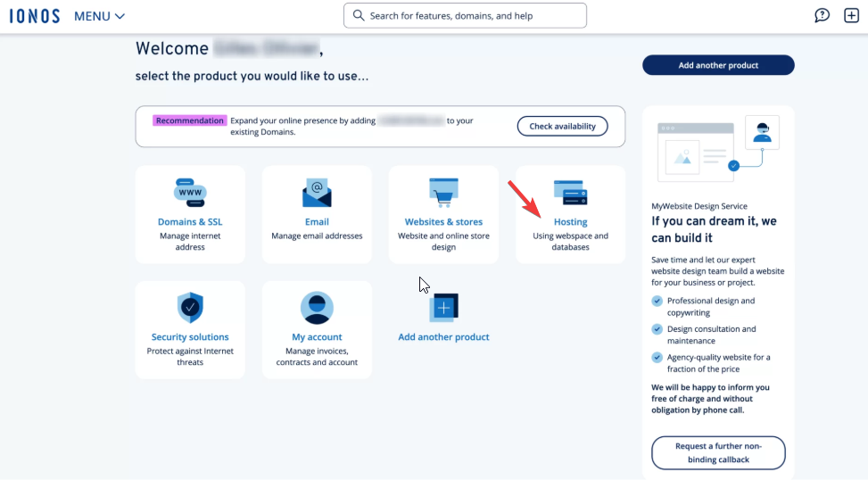The image size is (868, 480).
Task: Click checkmark beside Professional design and copywriting
Action: (657, 302)
